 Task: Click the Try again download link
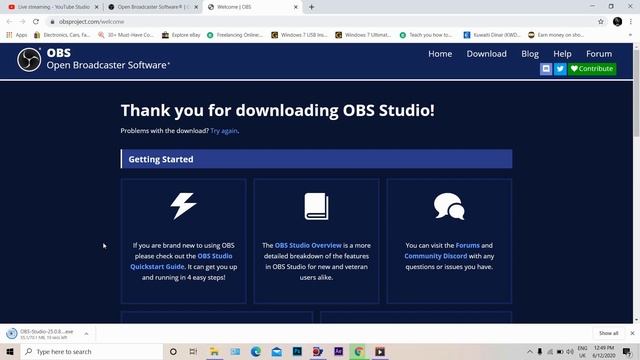(224, 131)
